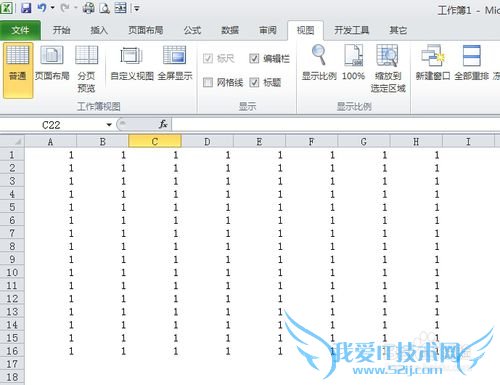Click the Redo arrow icon
Viewport: 500px width, 385px height.
65,8
